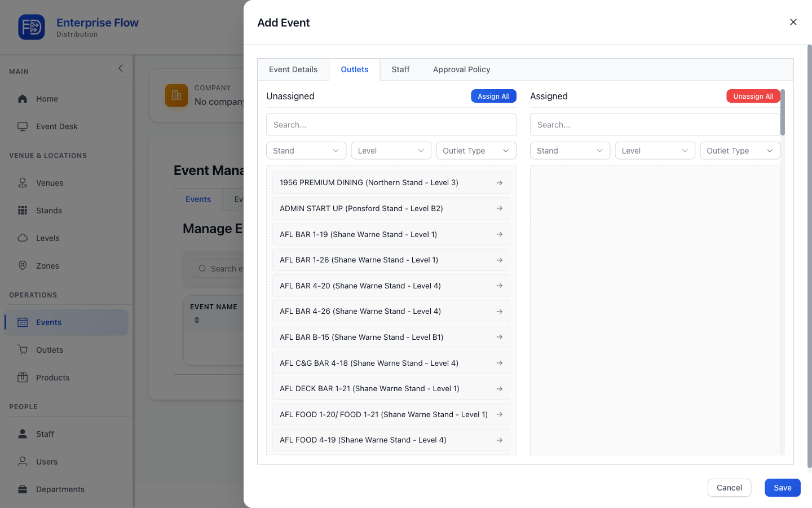Viewport: 812px width, 508px height.
Task: Click the Event Desk monitor icon
Action: pos(23,126)
